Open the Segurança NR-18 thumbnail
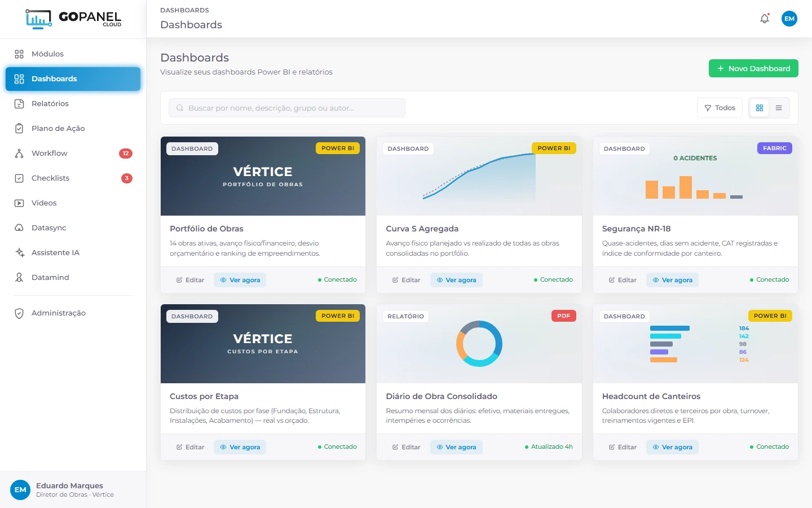812x508 pixels. point(695,176)
